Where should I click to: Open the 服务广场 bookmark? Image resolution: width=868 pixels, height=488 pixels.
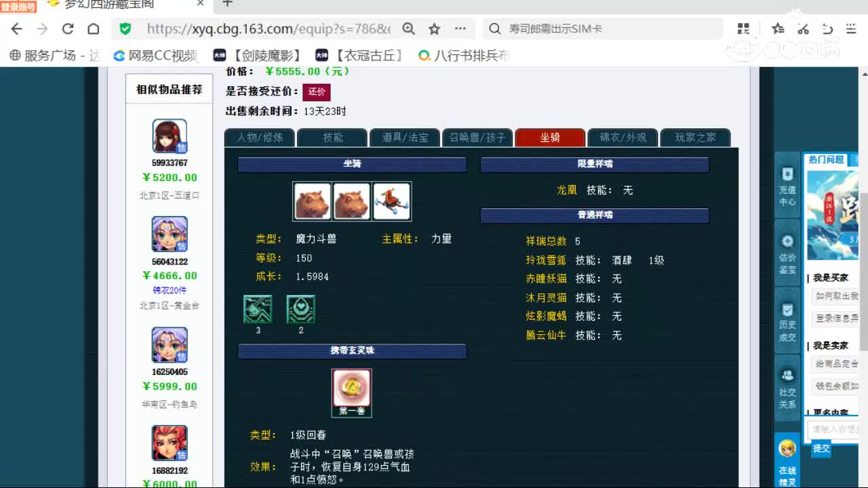pos(56,56)
